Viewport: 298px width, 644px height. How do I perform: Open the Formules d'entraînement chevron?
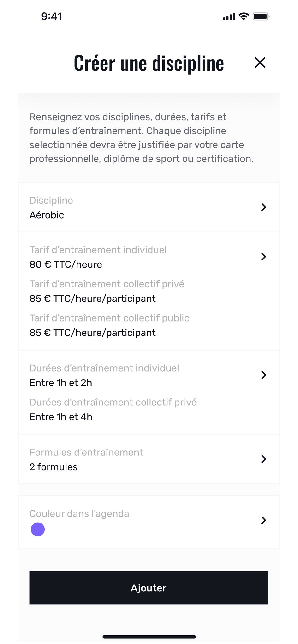263,459
